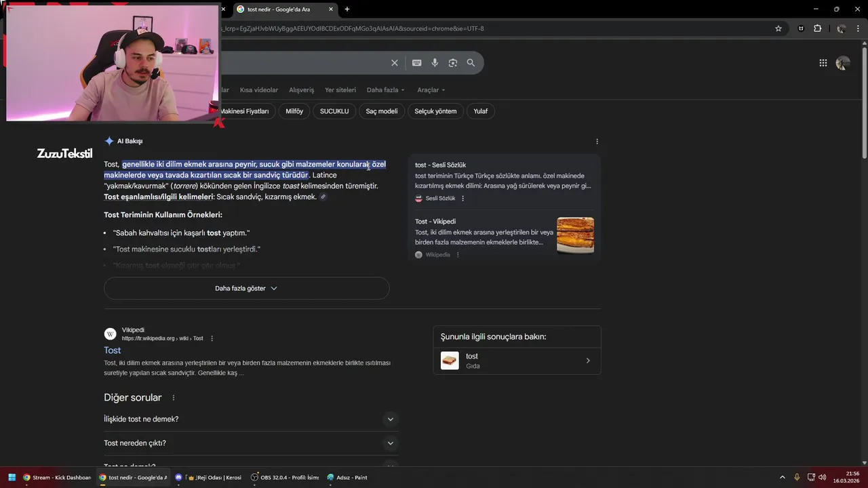Clear the search box with the X icon
This screenshot has height=488, width=868.
pyautogui.click(x=395, y=63)
